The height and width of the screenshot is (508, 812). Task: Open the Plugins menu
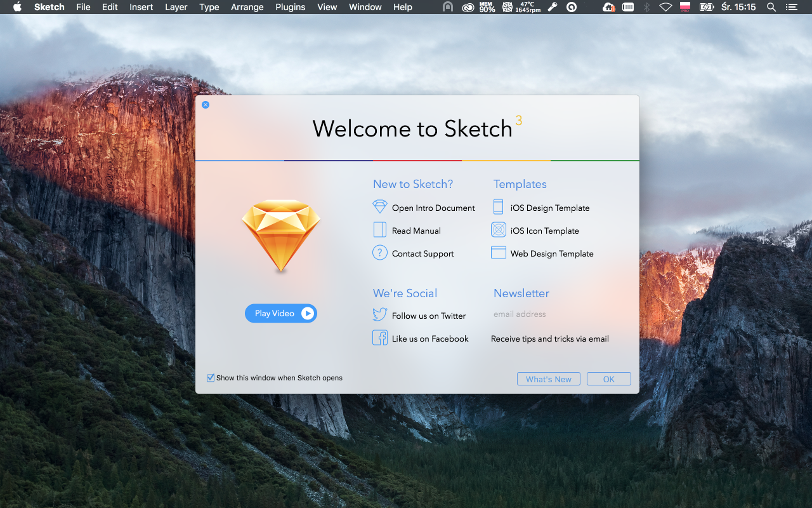(x=291, y=7)
